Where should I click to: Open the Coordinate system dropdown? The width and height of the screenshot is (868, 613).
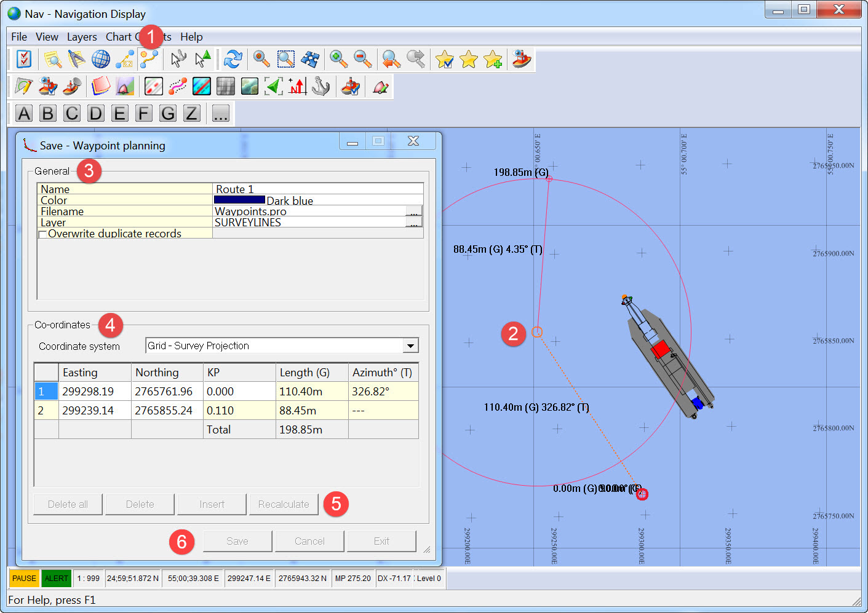(410, 346)
